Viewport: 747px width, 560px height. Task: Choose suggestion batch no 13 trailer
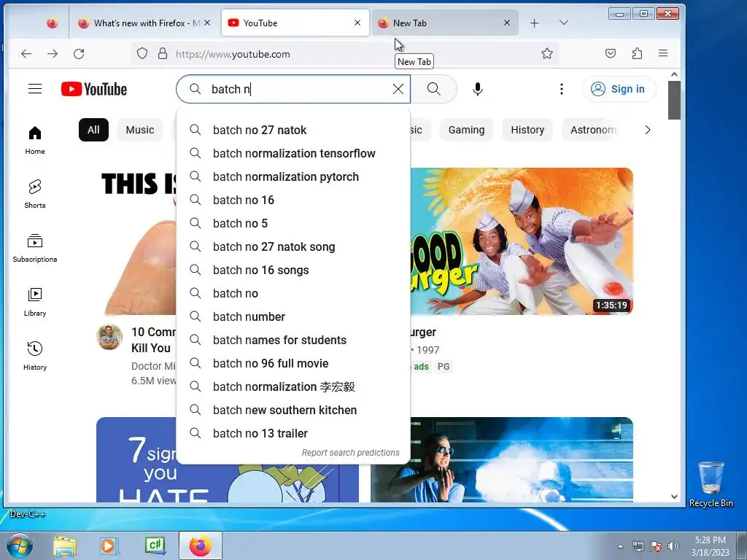tap(293, 433)
